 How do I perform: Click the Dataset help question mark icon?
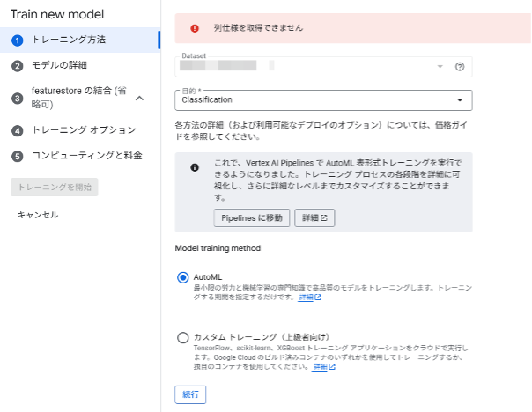coord(459,67)
